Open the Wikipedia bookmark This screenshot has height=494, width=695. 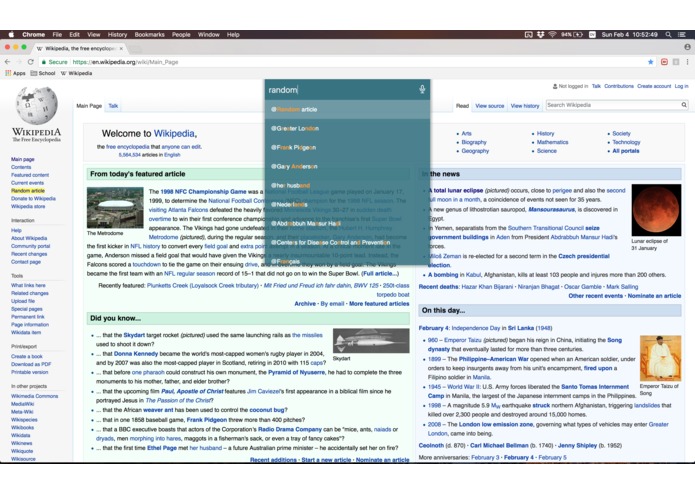[76, 73]
